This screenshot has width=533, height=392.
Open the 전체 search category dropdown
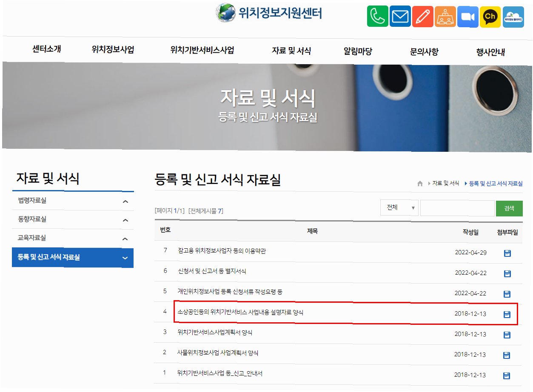pos(399,208)
